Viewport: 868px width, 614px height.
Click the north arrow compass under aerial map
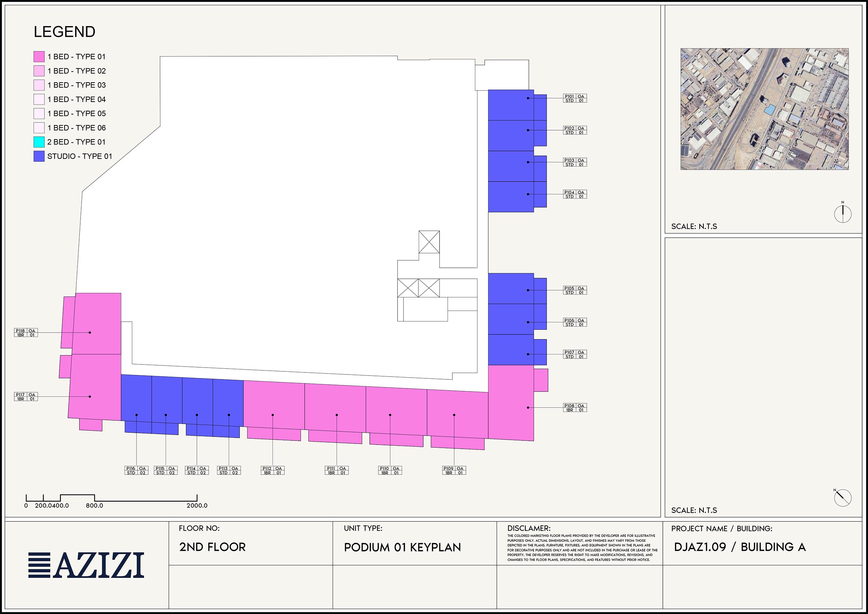click(842, 213)
